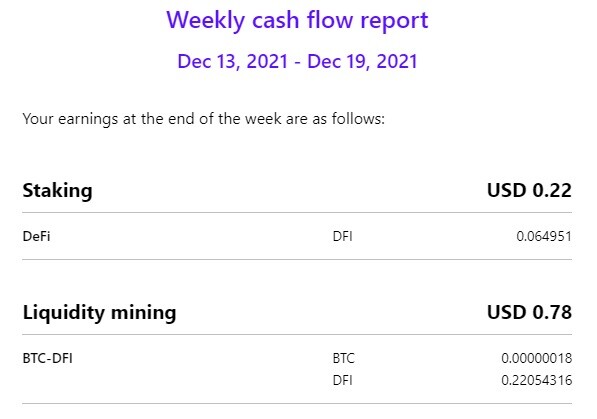Click the DFI currency under Staking
The height and width of the screenshot is (419, 597).
click(x=343, y=237)
